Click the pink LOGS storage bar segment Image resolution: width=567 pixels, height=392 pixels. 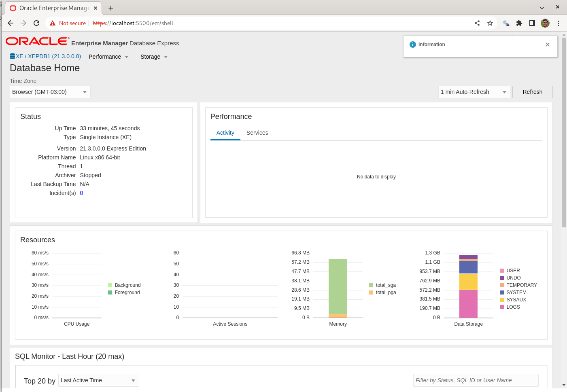tap(468, 304)
